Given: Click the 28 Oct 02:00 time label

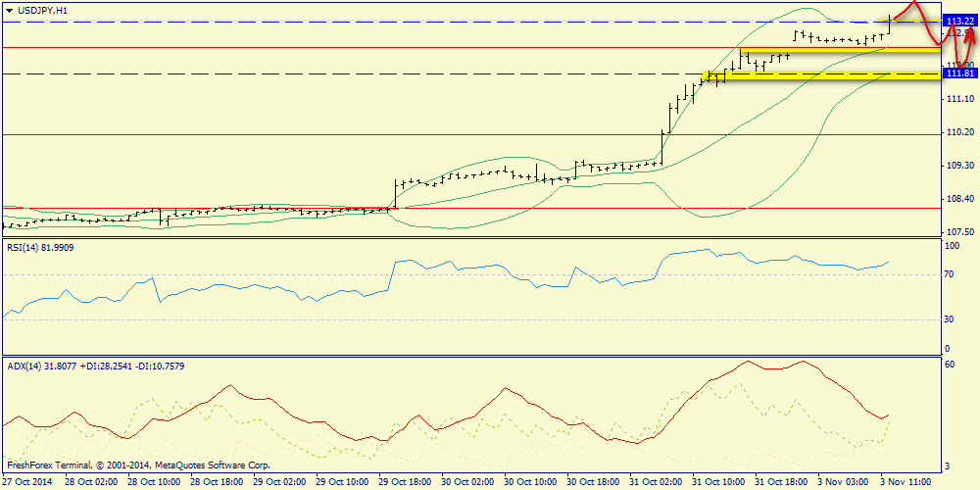Looking at the screenshot, I should coord(89,482).
